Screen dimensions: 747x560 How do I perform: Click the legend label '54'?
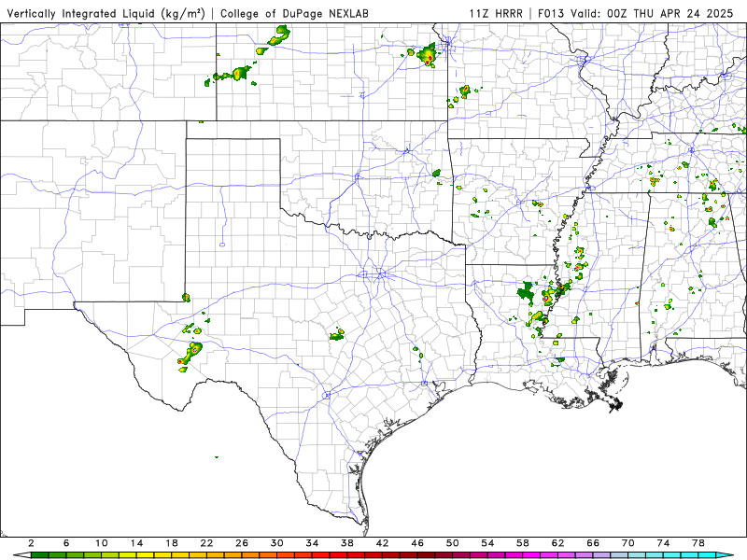point(487,543)
